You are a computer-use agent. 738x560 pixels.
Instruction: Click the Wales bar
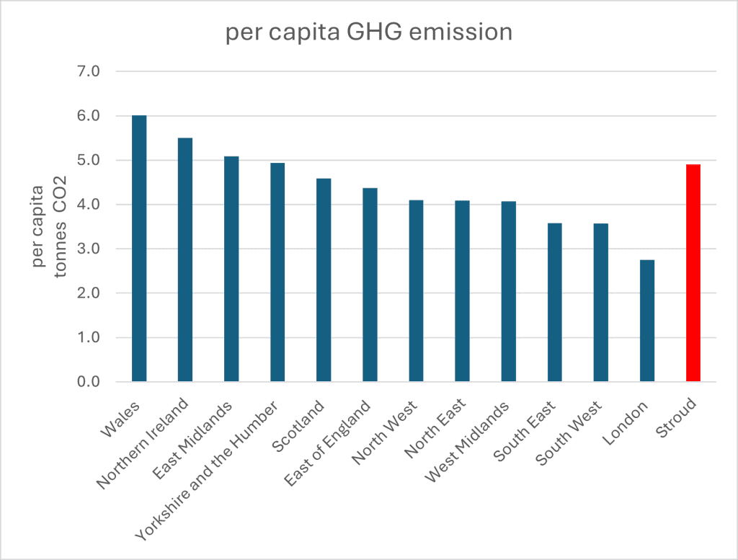click(x=139, y=248)
